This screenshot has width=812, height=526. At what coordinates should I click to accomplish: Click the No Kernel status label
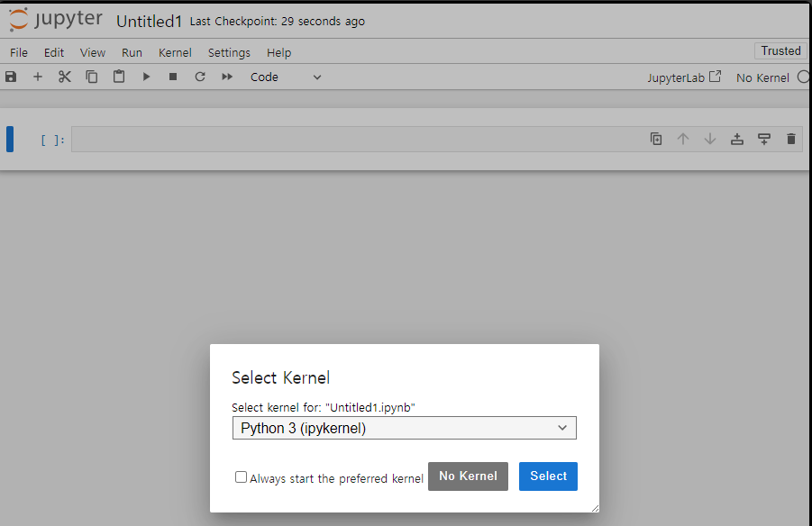(x=762, y=77)
